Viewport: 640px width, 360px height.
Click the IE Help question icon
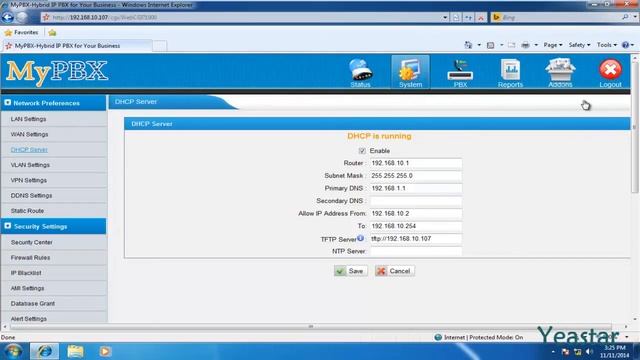(x=625, y=45)
